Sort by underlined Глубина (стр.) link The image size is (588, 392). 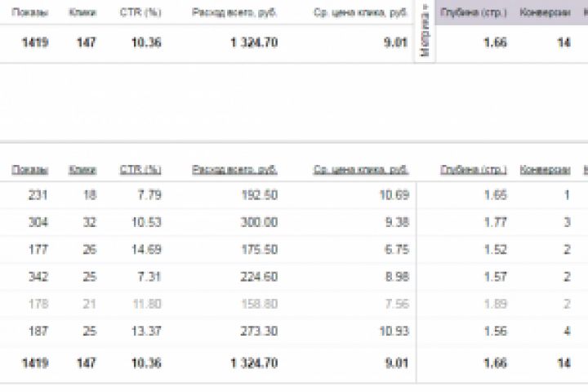coord(473,170)
